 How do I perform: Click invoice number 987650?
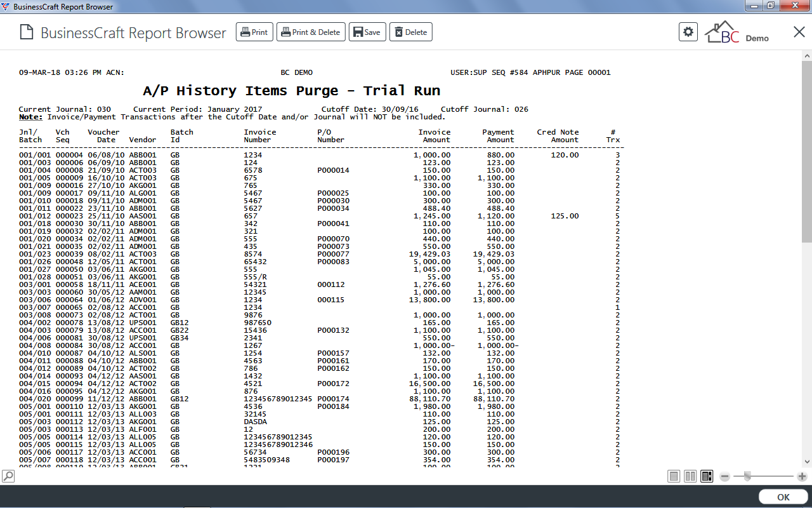258,323
